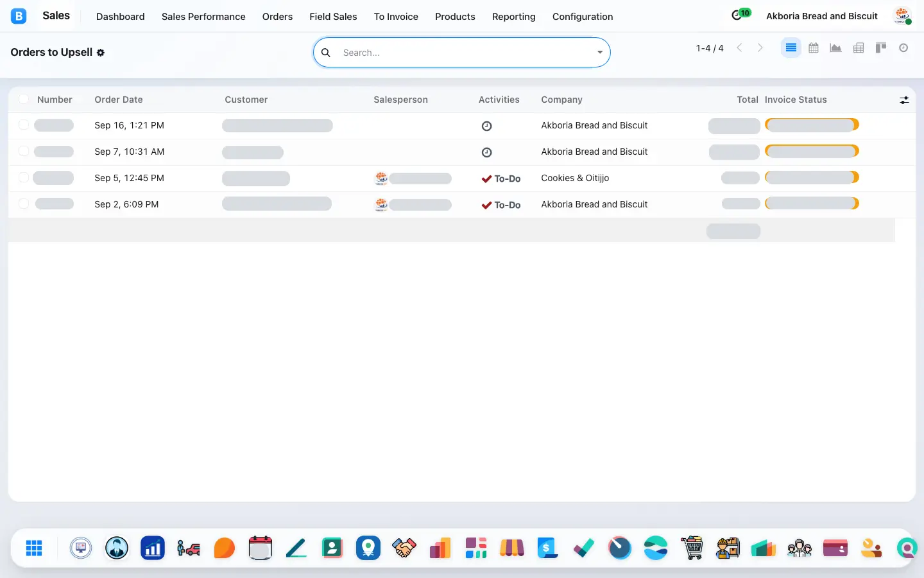Open activities notification with 10 badge
The height and width of the screenshot is (578, 924).
click(x=740, y=15)
